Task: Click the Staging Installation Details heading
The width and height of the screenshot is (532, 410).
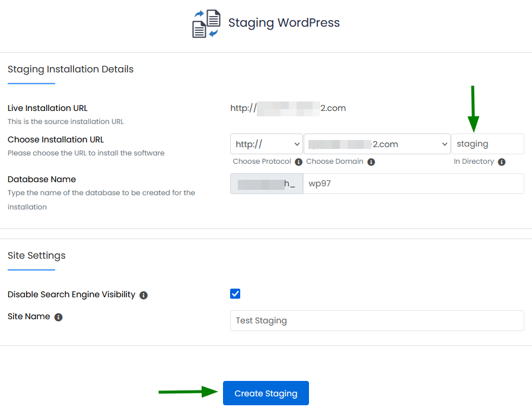Action: [x=71, y=69]
